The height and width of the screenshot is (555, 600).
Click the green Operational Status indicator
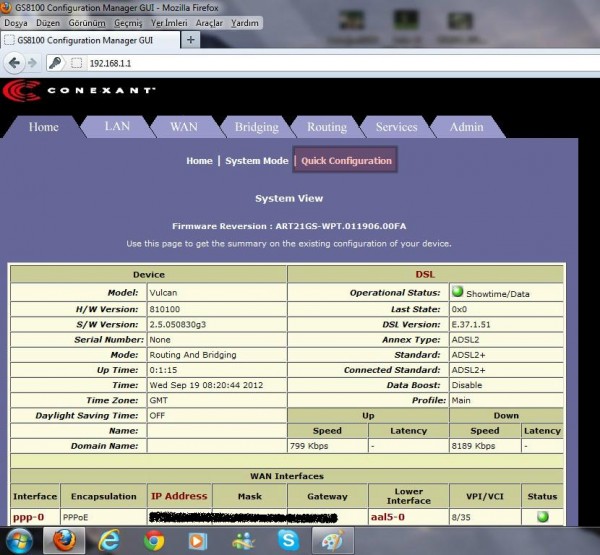pyautogui.click(x=457, y=292)
